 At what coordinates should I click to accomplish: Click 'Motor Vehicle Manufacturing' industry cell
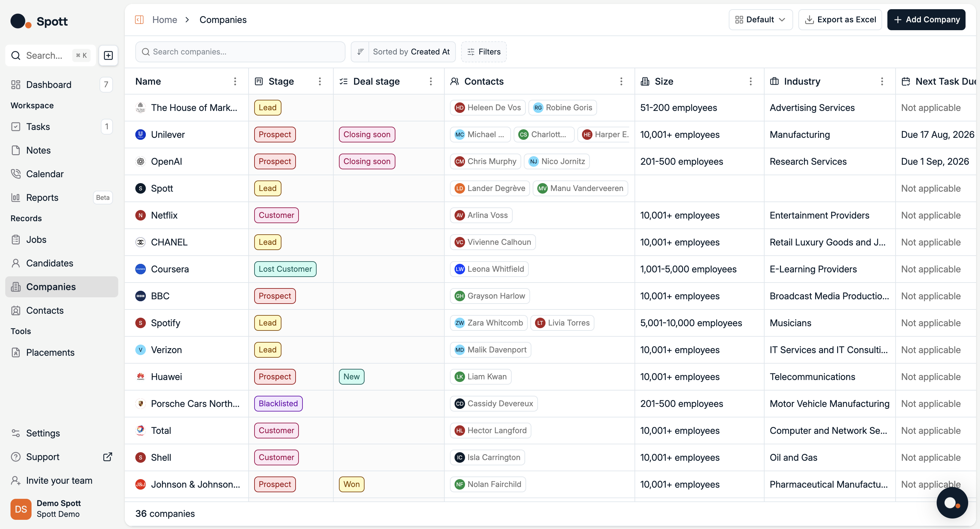(829, 404)
